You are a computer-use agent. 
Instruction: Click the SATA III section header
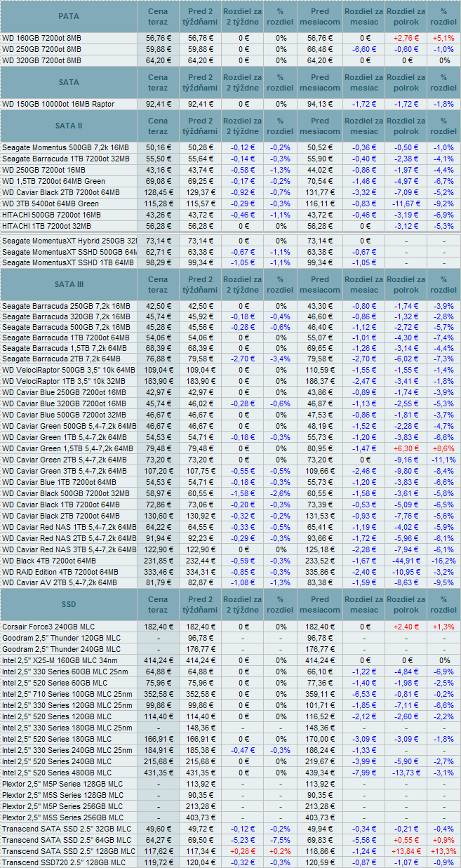[68, 284]
